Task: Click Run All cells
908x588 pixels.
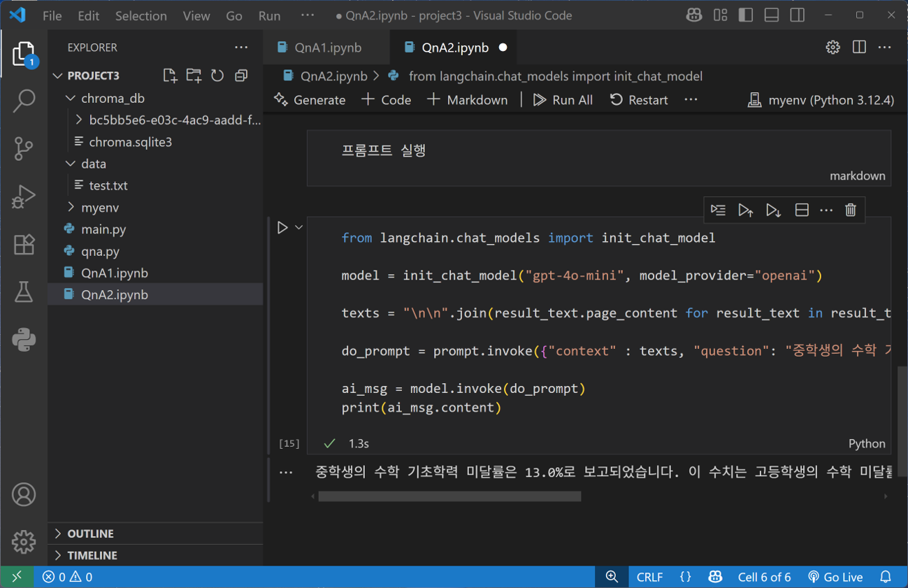Action: 563,100
